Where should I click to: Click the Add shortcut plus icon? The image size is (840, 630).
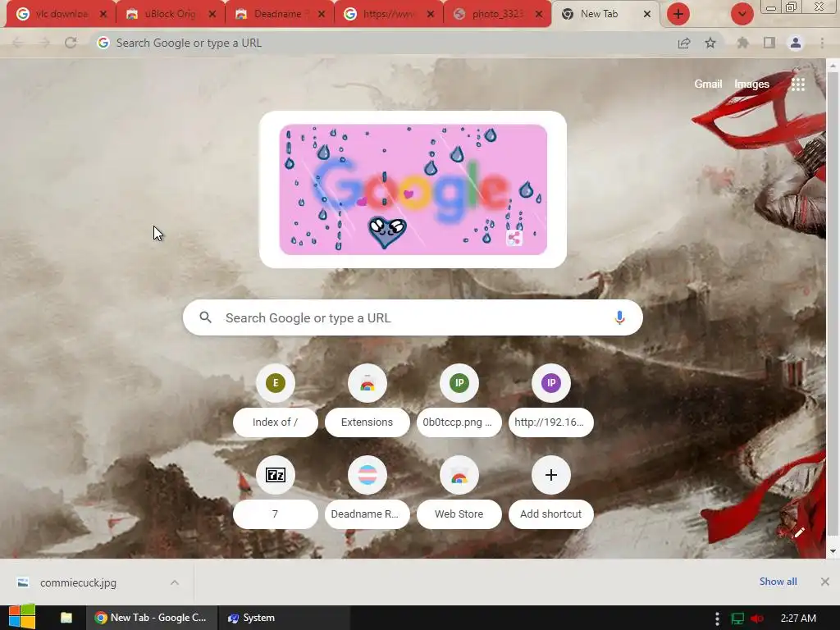coord(550,475)
